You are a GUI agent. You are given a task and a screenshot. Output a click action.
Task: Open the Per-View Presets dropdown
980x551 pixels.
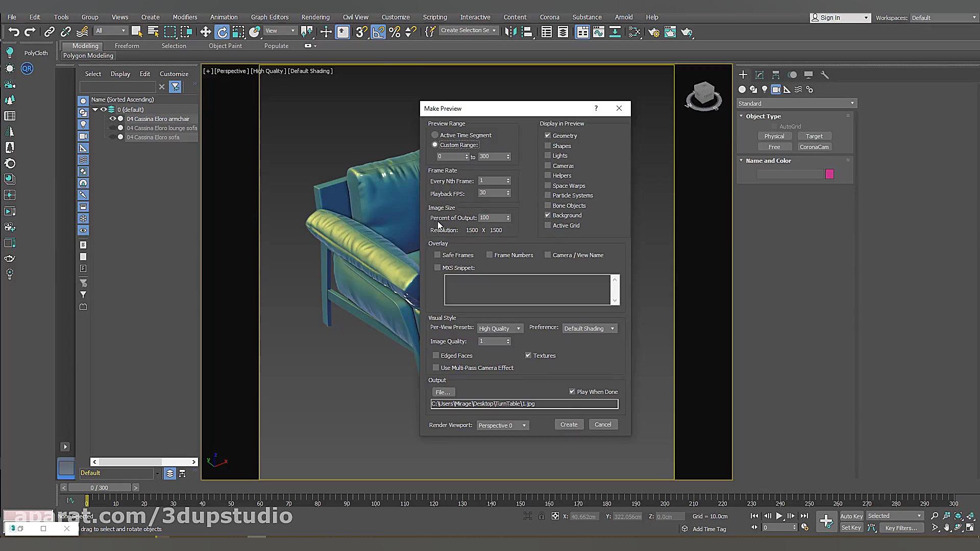point(500,328)
